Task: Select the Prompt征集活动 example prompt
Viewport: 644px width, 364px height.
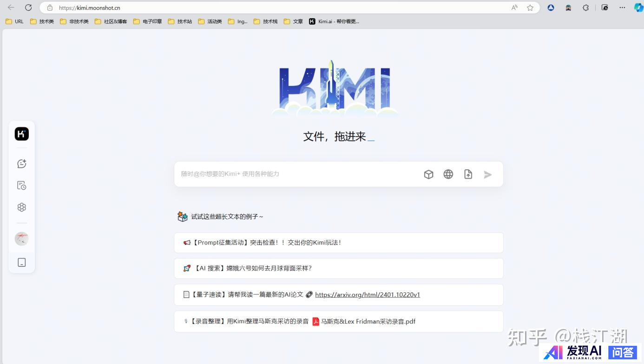Action: click(x=338, y=243)
